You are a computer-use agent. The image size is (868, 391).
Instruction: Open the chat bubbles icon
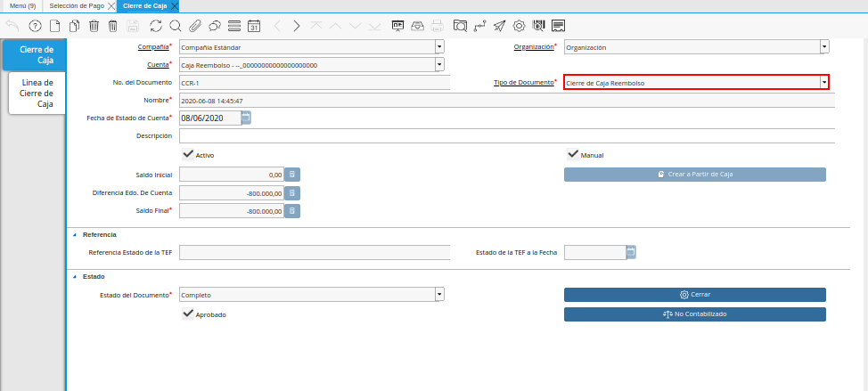(x=214, y=25)
